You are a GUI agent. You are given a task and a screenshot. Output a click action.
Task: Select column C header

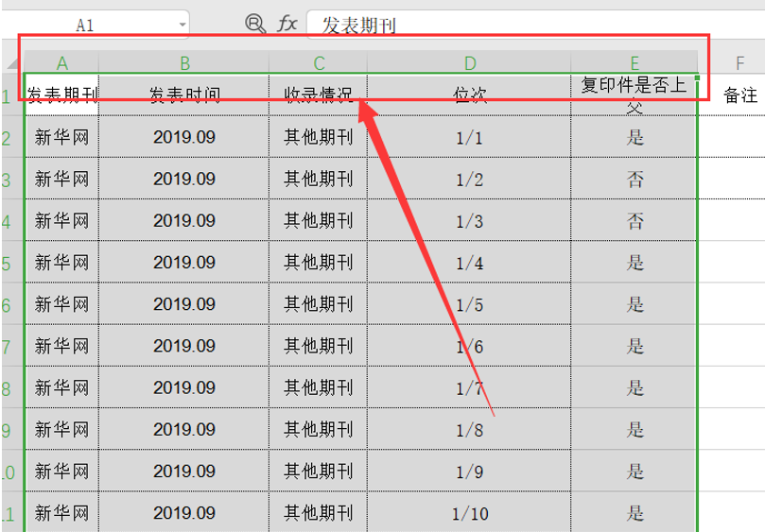pyautogui.click(x=318, y=63)
